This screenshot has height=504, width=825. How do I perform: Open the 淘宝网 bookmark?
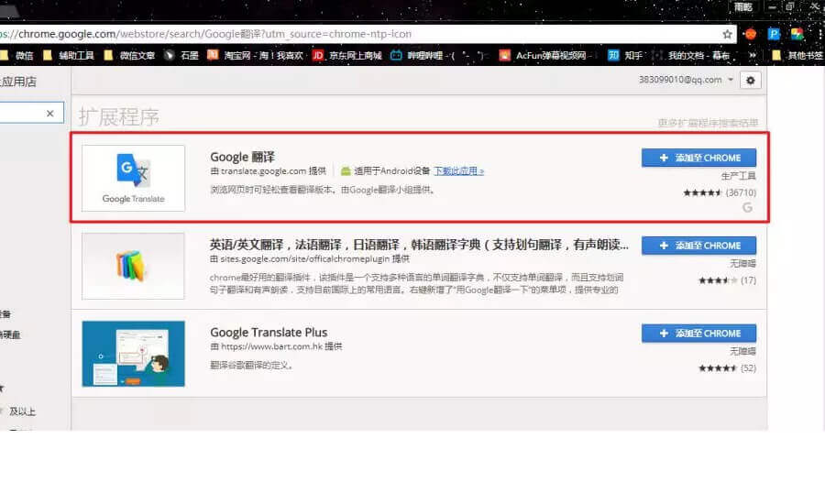point(255,55)
